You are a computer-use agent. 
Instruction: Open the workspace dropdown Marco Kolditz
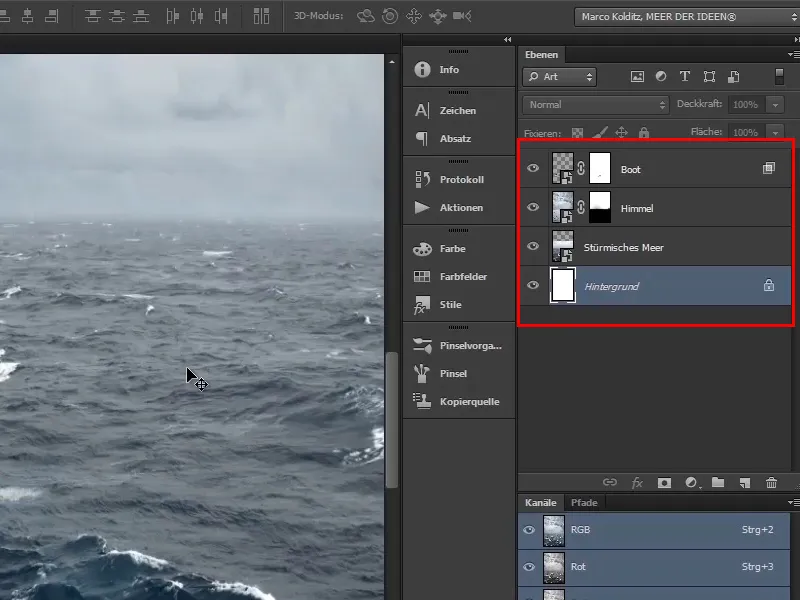tap(687, 17)
